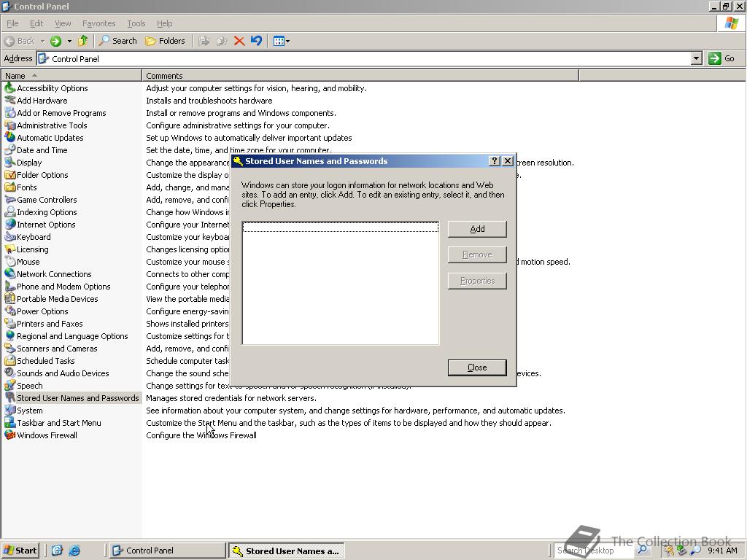
Task: Open the View menu
Action: (63, 23)
